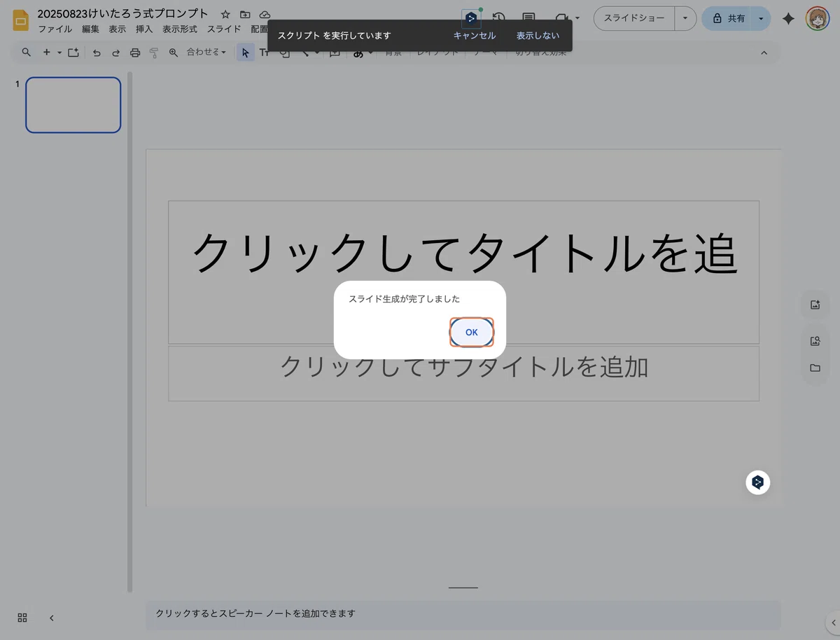Expand the new slide layout dropdown
840x640 pixels.
tap(59, 53)
